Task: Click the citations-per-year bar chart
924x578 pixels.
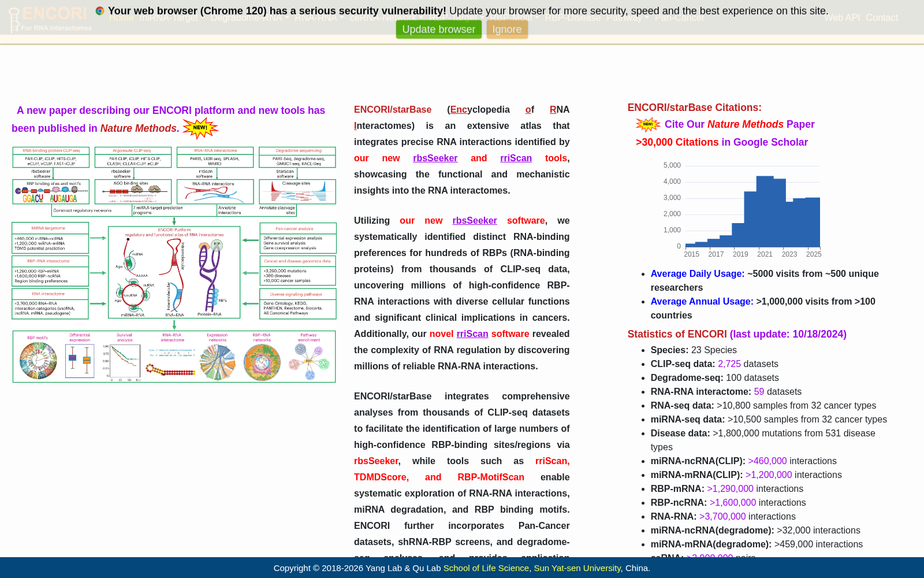Action: [x=742, y=210]
